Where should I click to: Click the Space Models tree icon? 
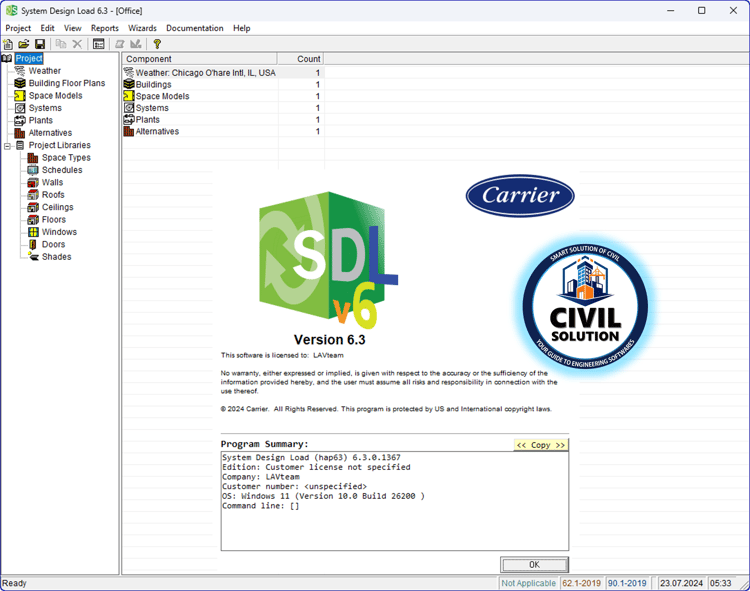click(20, 96)
